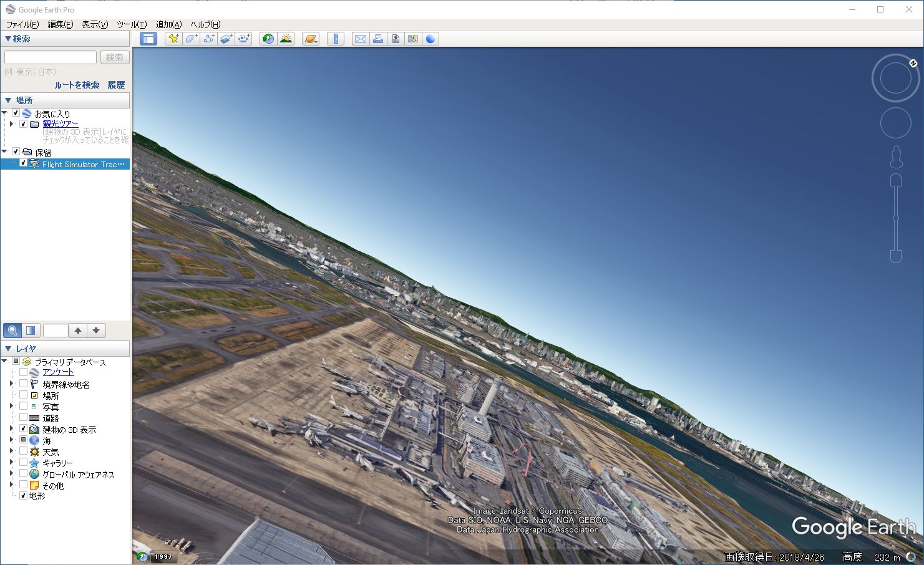Open the 表示(V) menu
Screen dimensions: 924x565
(x=95, y=24)
